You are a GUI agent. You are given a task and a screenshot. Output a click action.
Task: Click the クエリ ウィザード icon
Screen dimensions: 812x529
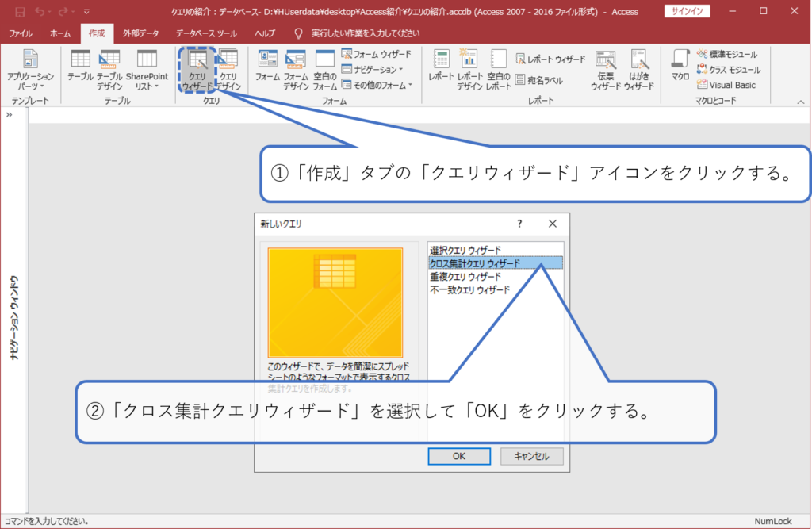(x=197, y=70)
